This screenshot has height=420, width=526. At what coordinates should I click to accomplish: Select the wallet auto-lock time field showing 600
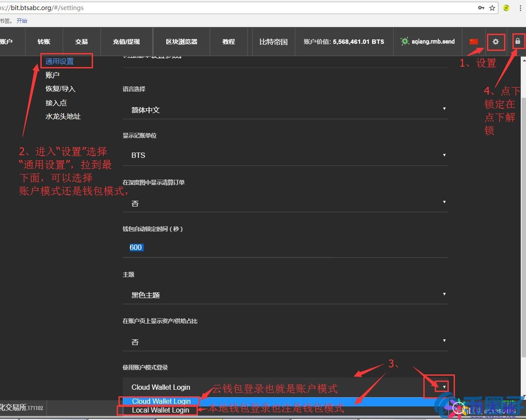coord(136,247)
